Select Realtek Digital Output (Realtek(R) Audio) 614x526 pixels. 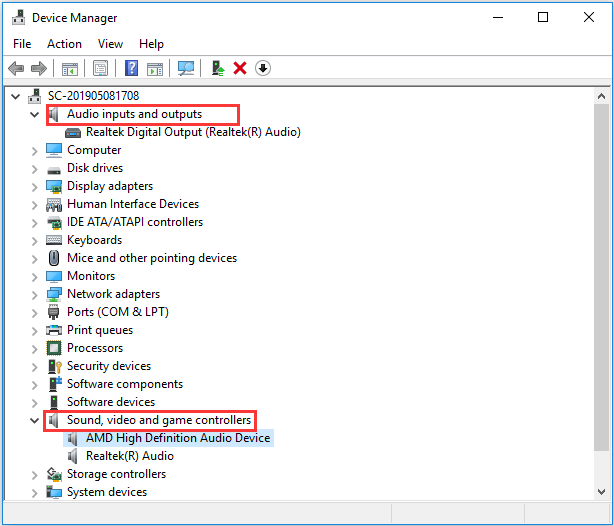pyautogui.click(x=193, y=132)
